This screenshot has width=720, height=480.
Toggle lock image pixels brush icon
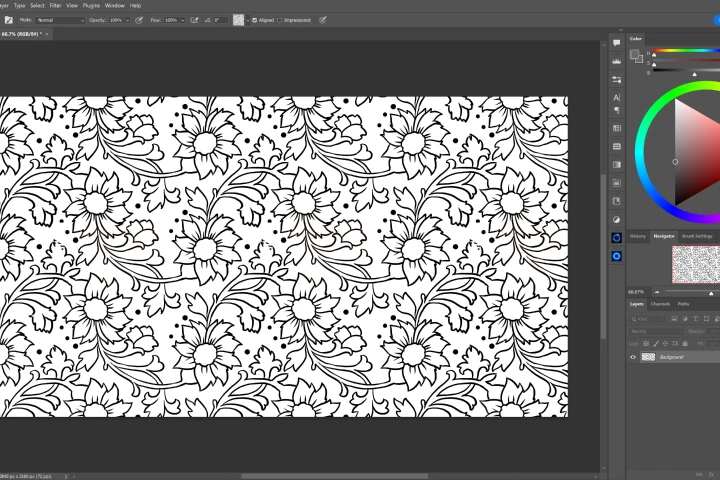(x=656, y=344)
